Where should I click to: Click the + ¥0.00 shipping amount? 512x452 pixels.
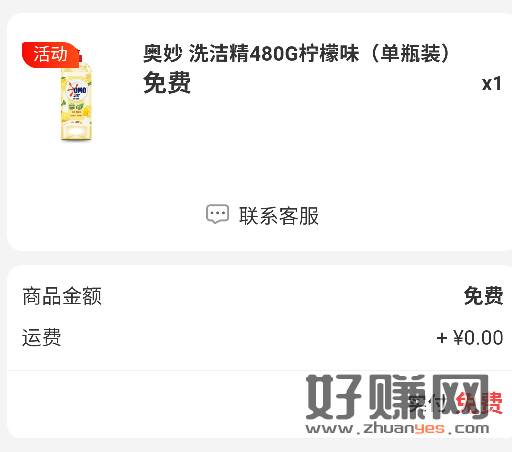(470, 338)
